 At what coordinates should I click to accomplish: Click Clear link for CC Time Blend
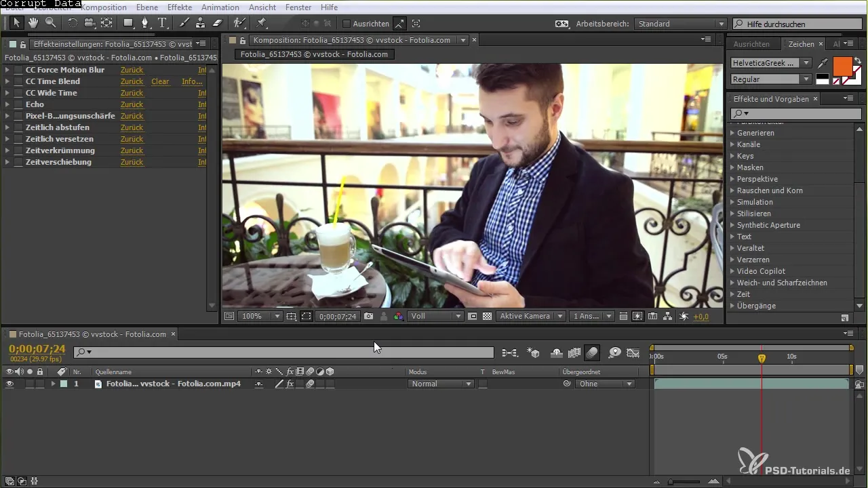click(x=160, y=81)
